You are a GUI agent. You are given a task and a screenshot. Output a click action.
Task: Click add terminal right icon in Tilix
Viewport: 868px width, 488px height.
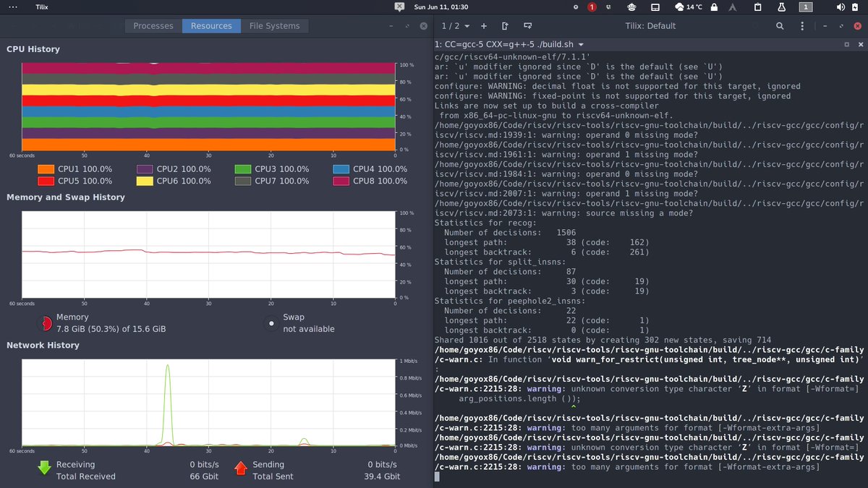[x=506, y=26]
